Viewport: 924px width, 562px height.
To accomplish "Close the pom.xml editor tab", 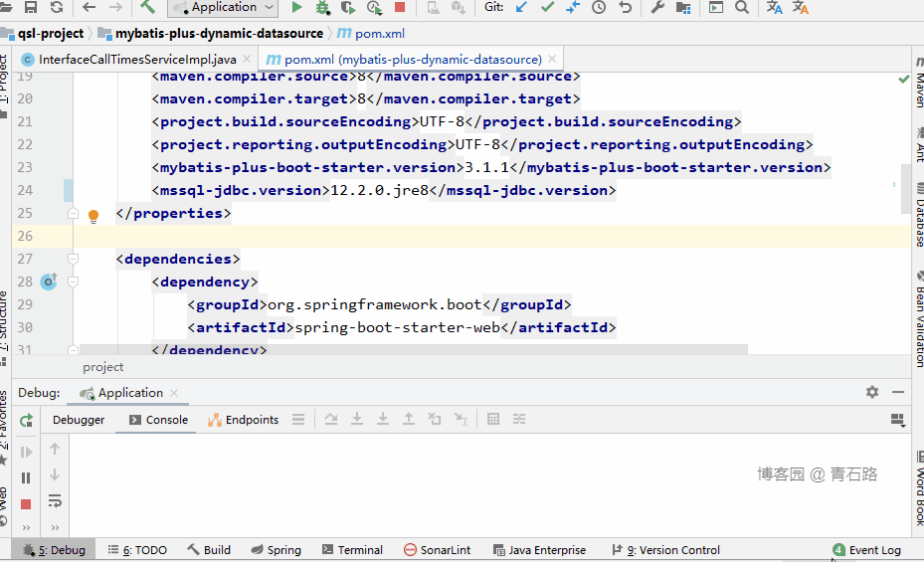I will [x=552, y=59].
